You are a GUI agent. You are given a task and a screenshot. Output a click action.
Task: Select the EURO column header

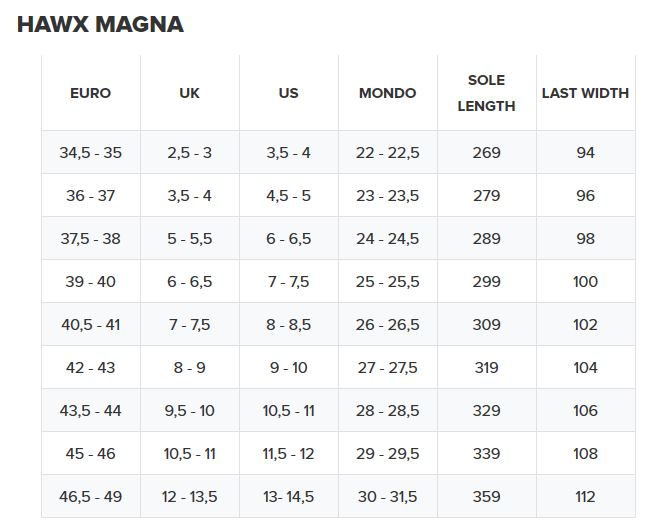pos(90,93)
